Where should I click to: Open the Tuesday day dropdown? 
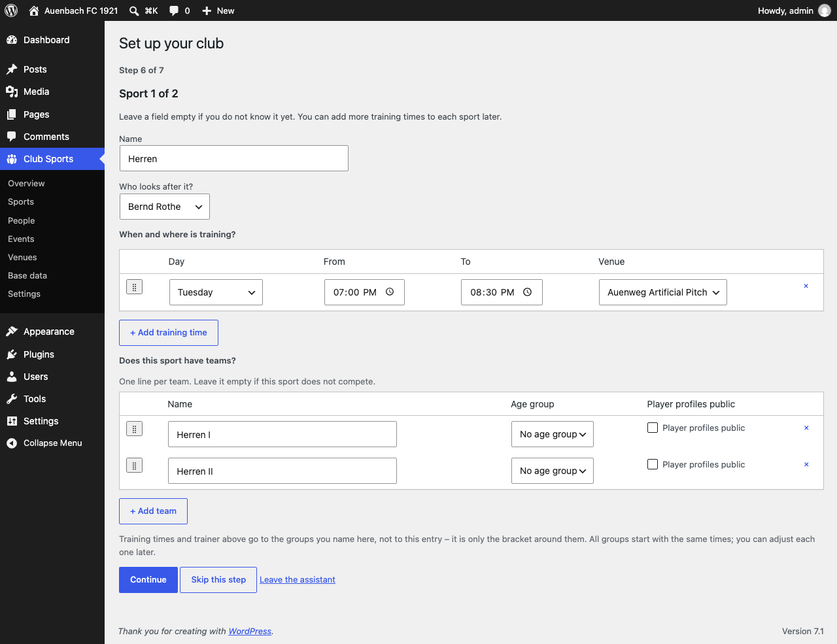coord(216,292)
